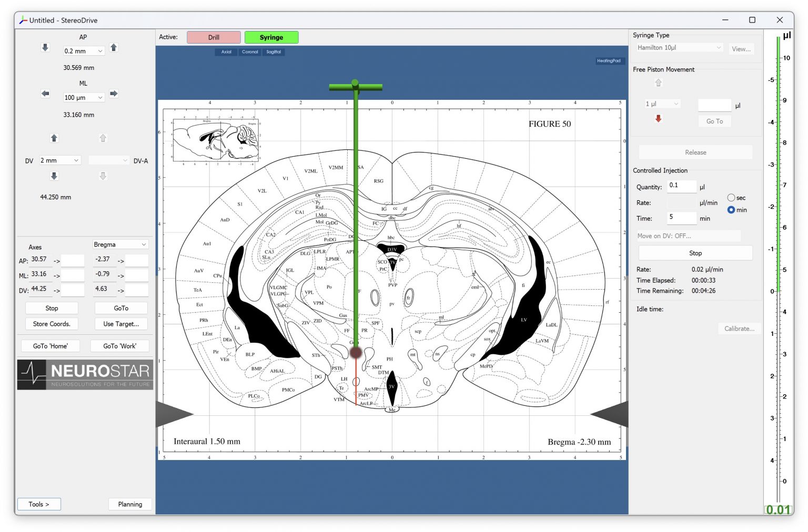The height and width of the screenshot is (532, 808).
Task: Click the red piston-down arrow icon
Action: coord(658,119)
